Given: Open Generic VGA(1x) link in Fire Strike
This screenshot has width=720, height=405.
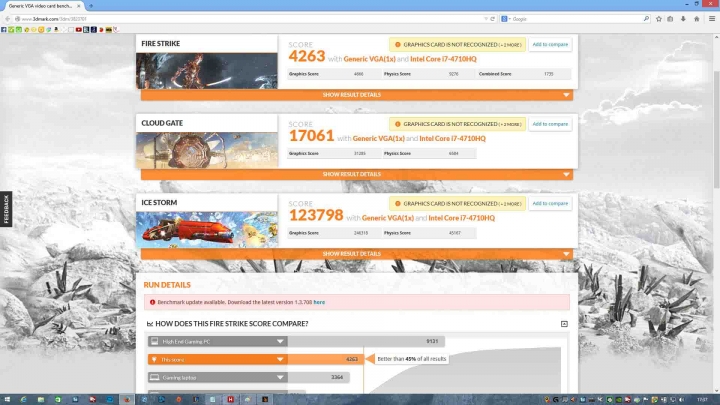Looking at the screenshot, I should point(370,59).
